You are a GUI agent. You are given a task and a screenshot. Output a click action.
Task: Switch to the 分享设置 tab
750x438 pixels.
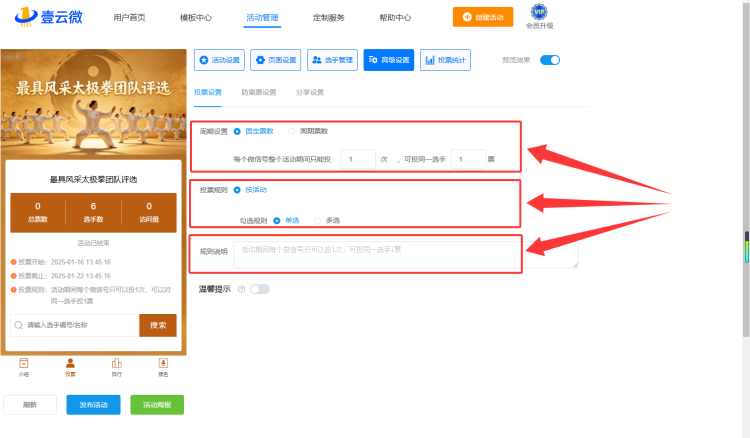(x=310, y=92)
